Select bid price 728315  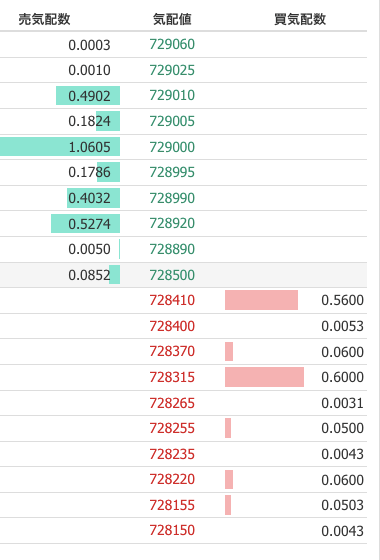pyautogui.click(x=172, y=377)
